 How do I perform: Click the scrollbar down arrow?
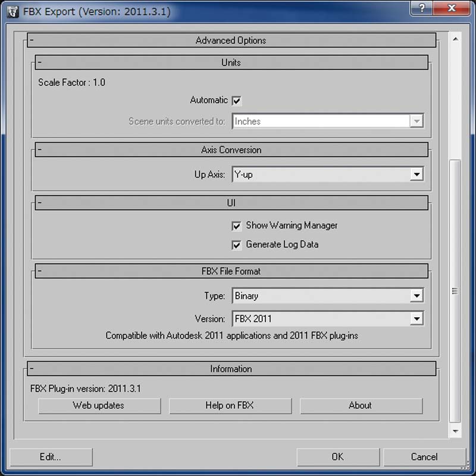point(455,431)
